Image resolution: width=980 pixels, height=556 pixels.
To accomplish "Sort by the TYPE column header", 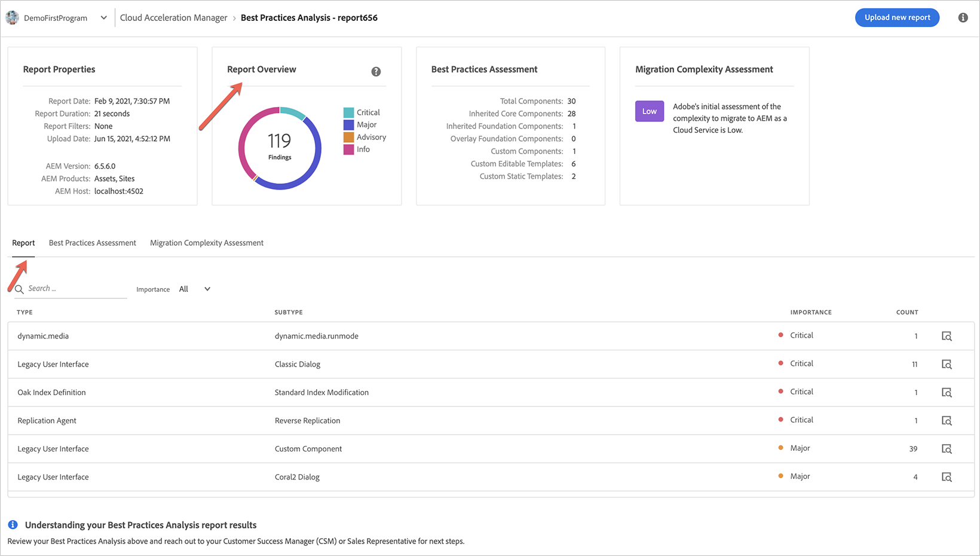I will pos(24,312).
